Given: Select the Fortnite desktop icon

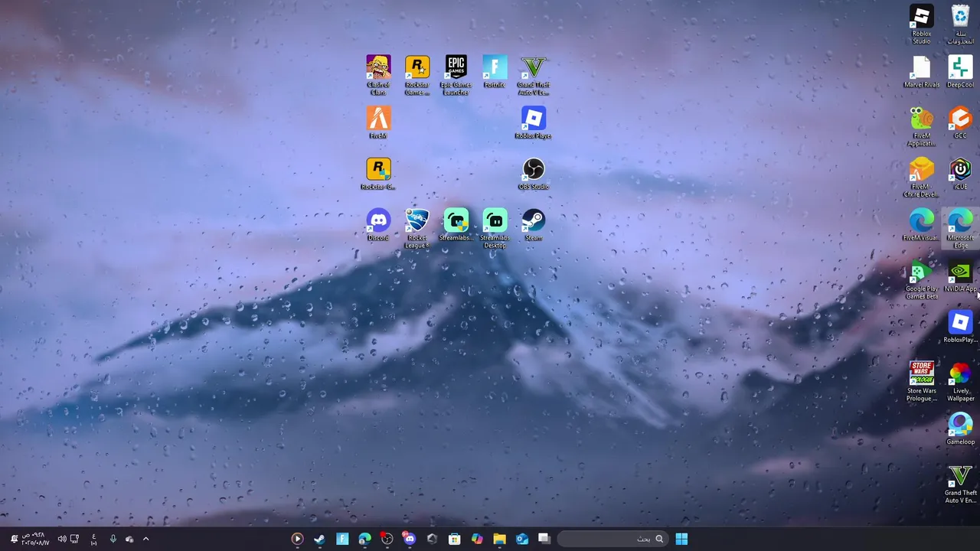Looking at the screenshot, I should tap(495, 72).
